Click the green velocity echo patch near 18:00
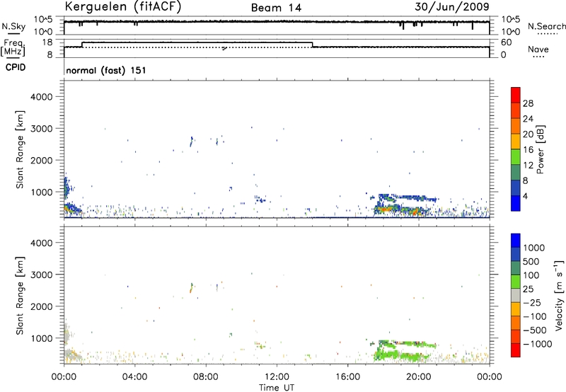The height and width of the screenshot is (392, 566). click(x=387, y=352)
